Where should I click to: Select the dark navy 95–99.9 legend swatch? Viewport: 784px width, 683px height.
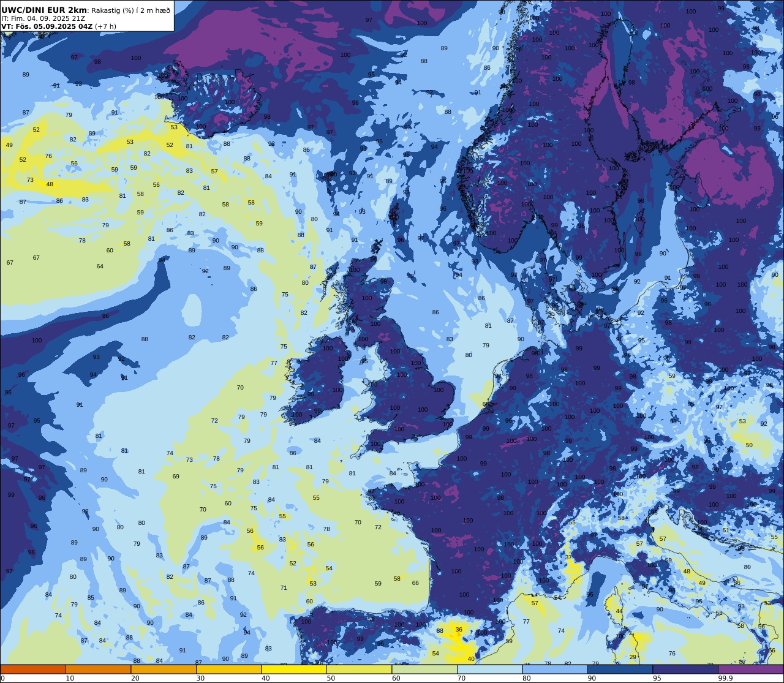click(685, 669)
